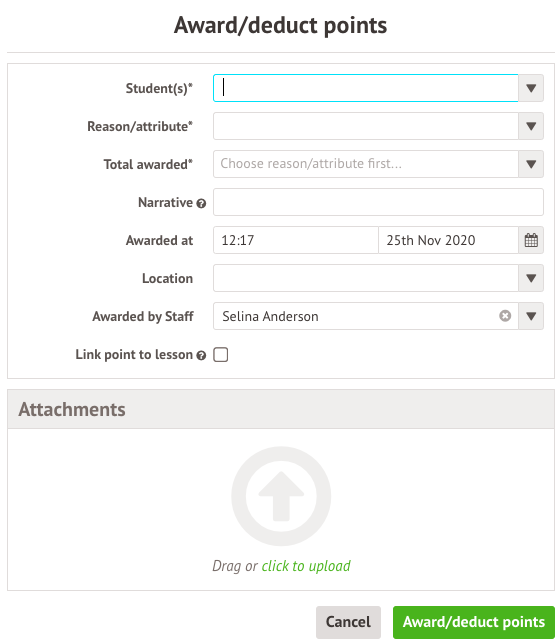Click the Link point to lesson help icon
This screenshot has height=644, width=560.
[x=201, y=356]
